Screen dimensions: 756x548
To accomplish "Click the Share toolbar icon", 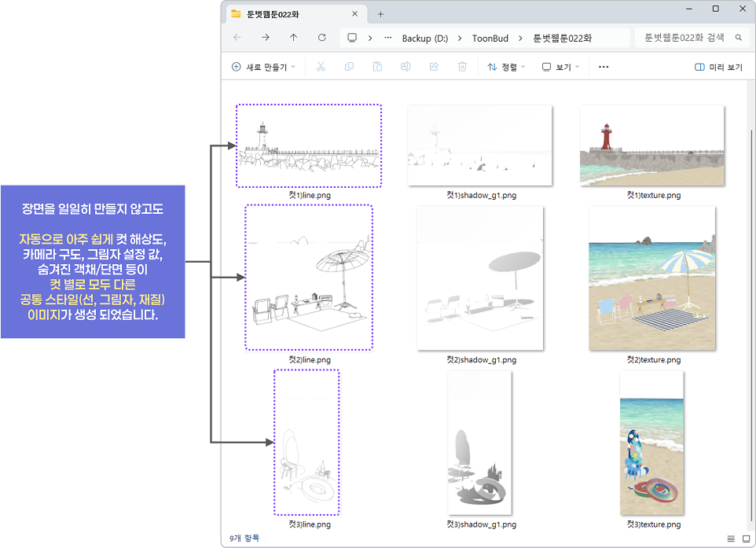I will click(434, 68).
